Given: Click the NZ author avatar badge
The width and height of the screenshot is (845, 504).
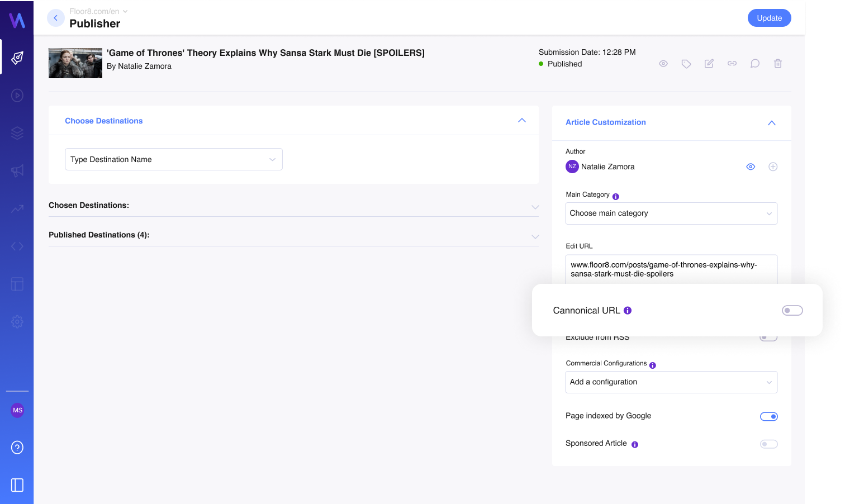Looking at the screenshot, I should pos(572,167).
